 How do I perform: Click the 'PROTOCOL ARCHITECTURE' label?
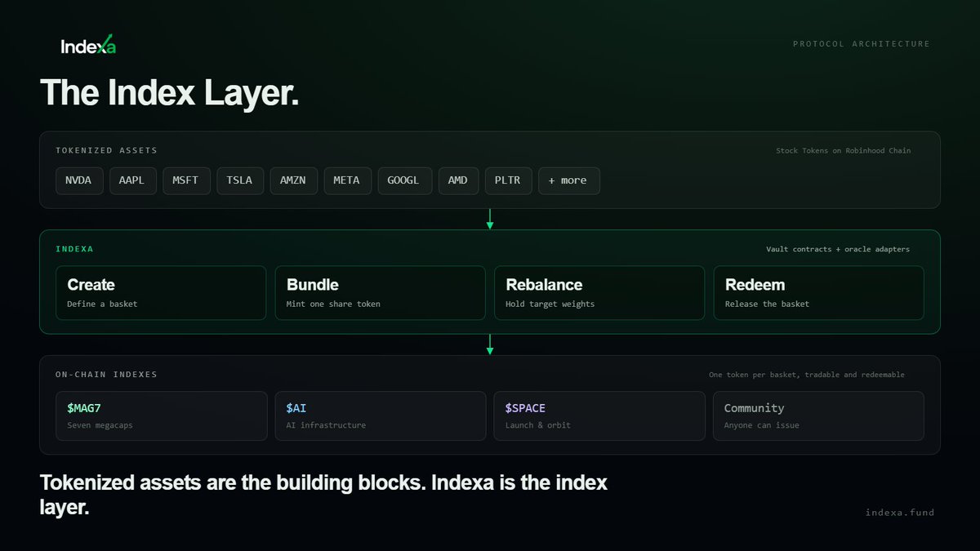tap(862, 44)
